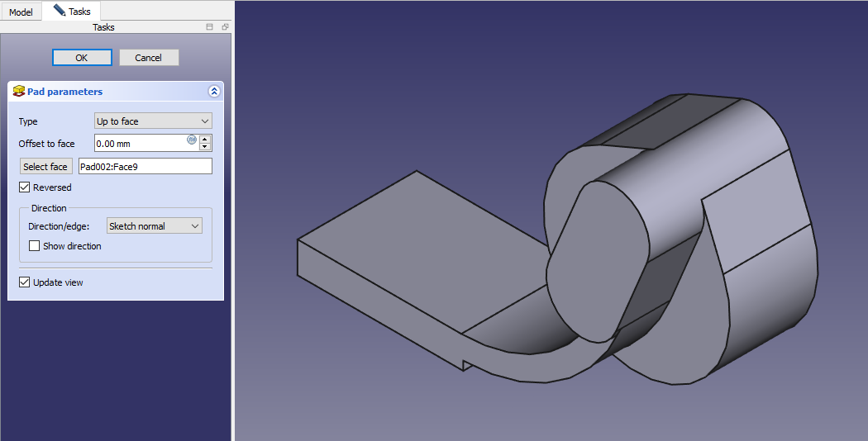868x441 pixels.
Task: Decrease offset with the down arrow
Action: (205, 148)
